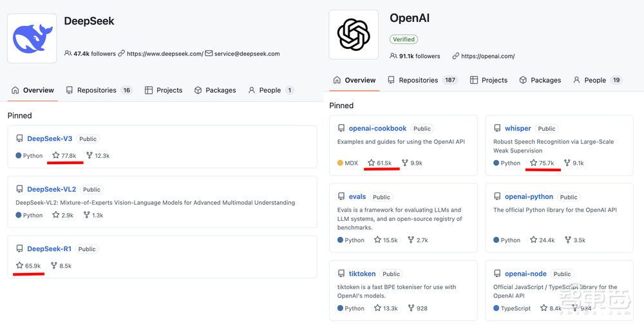Open the DeepSeek-V3 repository link
The width and height of the screenshot is (644, 327).
(50, 138)
